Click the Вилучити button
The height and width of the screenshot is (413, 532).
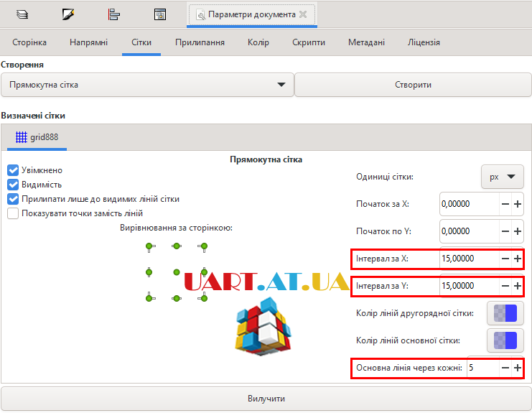point(266,399)
